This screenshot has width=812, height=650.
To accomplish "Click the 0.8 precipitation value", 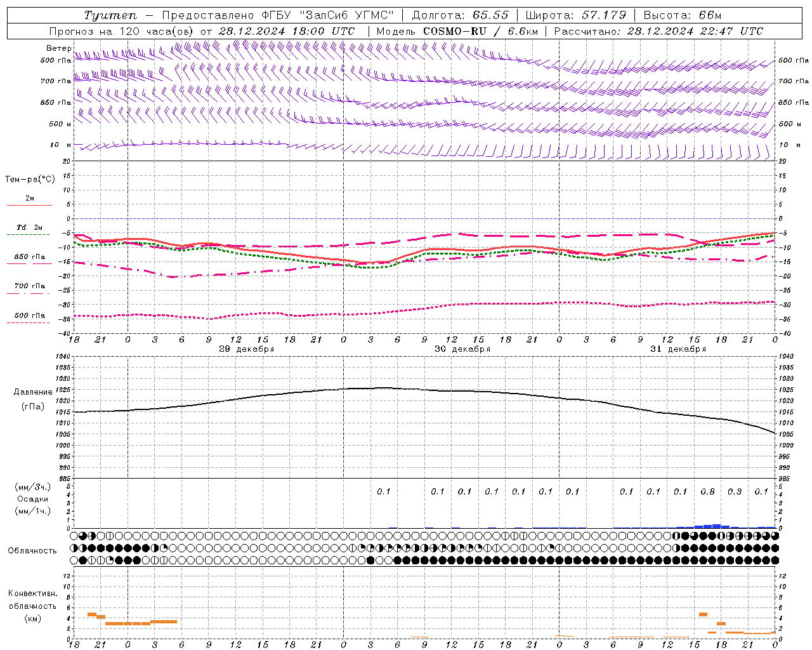I will point(707,492).
